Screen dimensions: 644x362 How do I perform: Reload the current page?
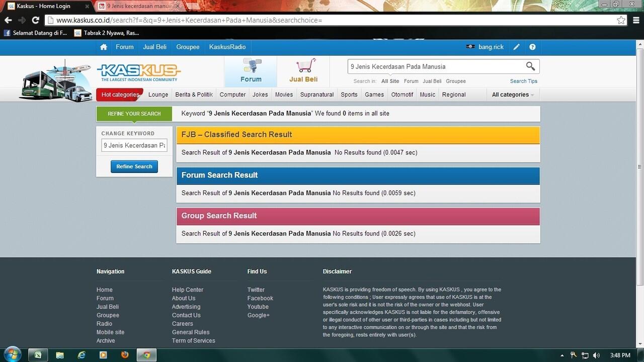(x=35, y=20)
